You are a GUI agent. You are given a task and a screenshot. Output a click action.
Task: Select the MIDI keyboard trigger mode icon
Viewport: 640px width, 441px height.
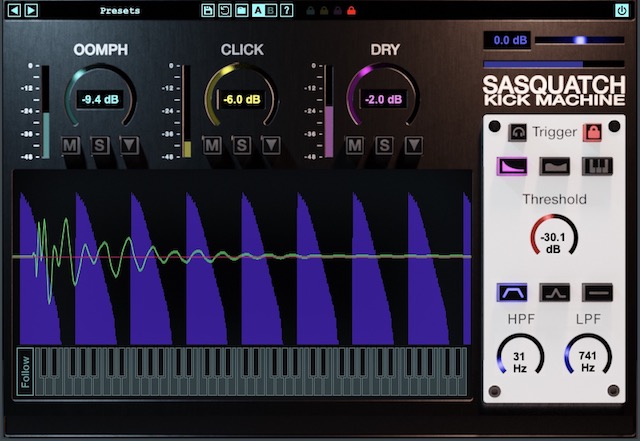tap(597, 167)
